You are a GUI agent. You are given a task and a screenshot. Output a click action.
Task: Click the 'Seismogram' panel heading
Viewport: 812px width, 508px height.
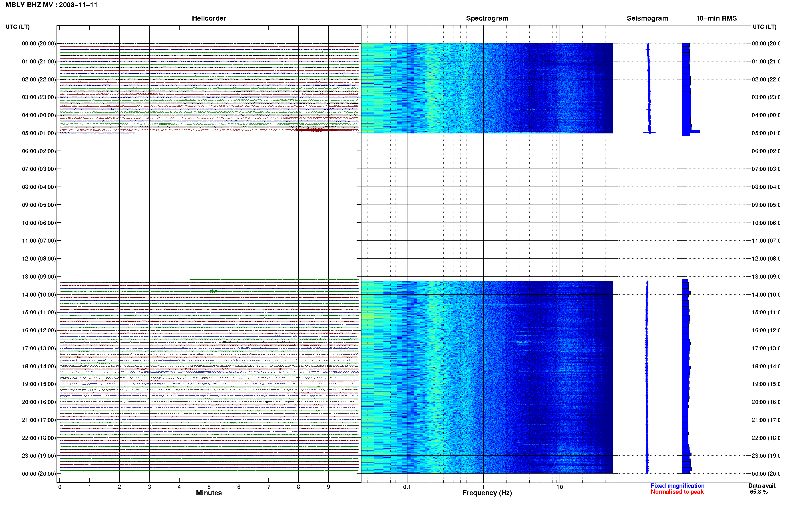[x=647, y=18]
